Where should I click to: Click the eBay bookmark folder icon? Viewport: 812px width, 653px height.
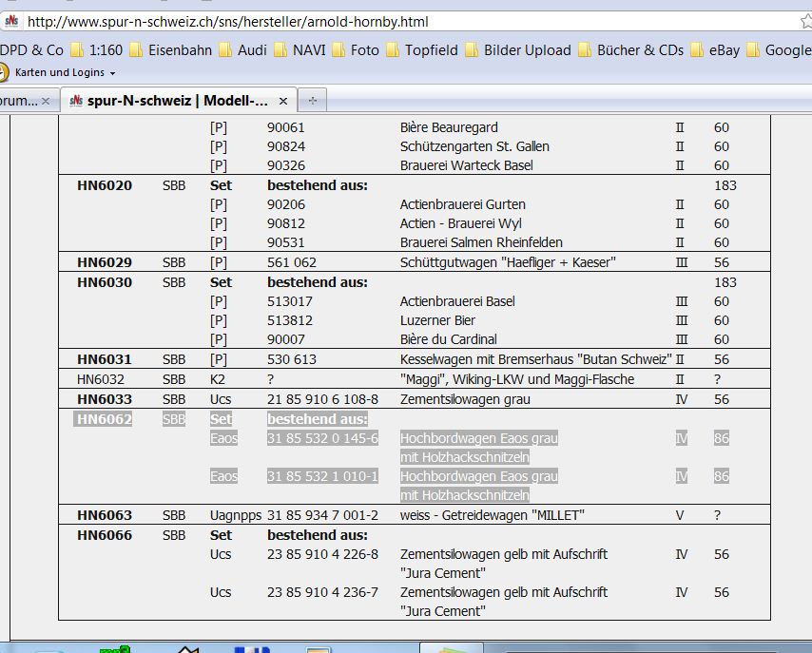[x=698, y=50]
